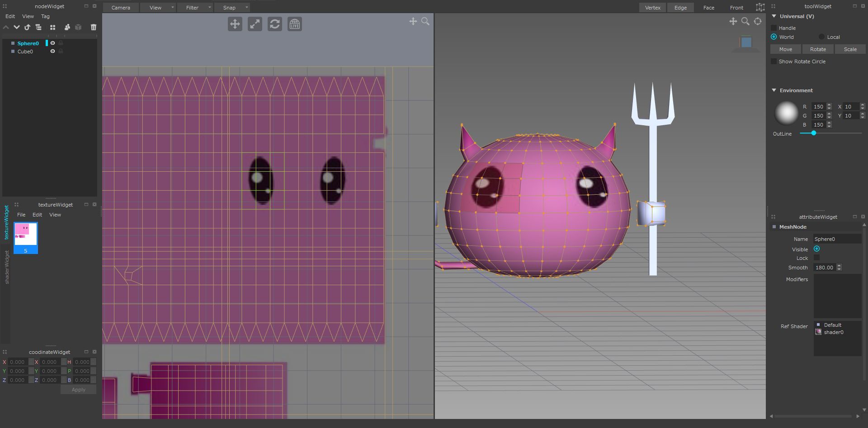Viewport: 868px width, 428px height.
Task: Adjust the X environment stepper
Action: (863, 107)
